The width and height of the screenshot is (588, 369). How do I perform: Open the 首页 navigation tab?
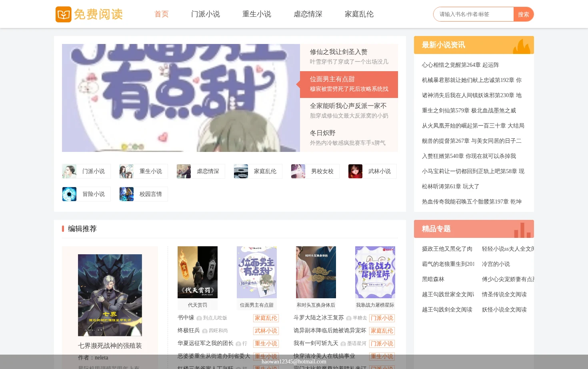(162, 14)
